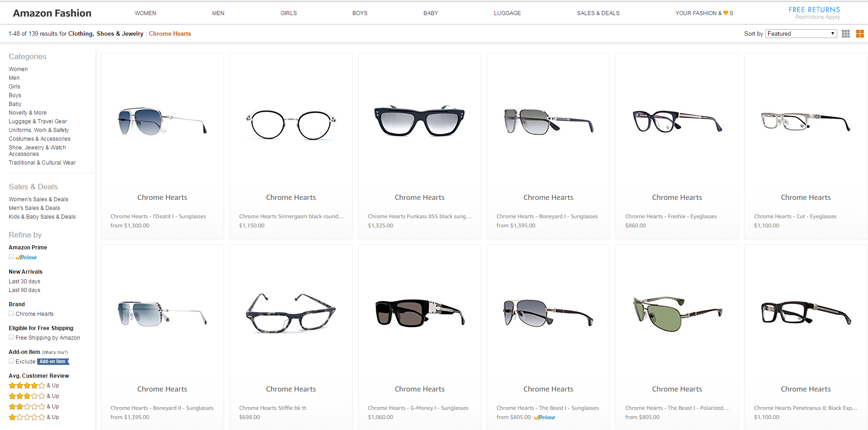Switch to small grid view icon

pos(846,34)
